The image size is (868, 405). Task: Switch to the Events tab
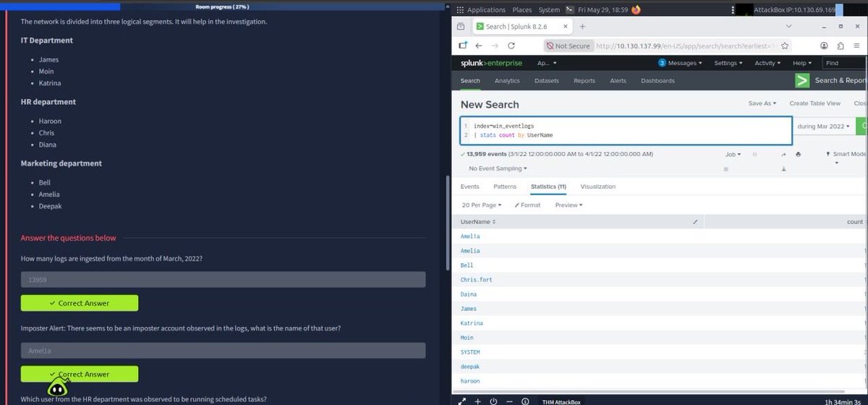coord(470,187)
